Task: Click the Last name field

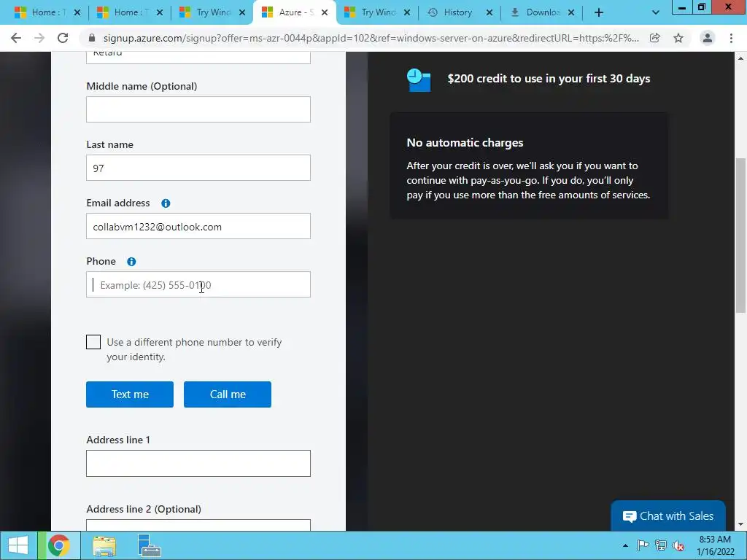Action: (x=198, y=168)
